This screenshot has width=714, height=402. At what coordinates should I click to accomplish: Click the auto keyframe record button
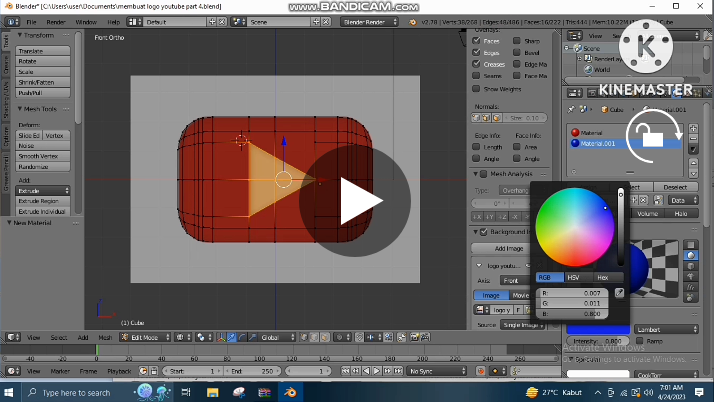(480, 371)
